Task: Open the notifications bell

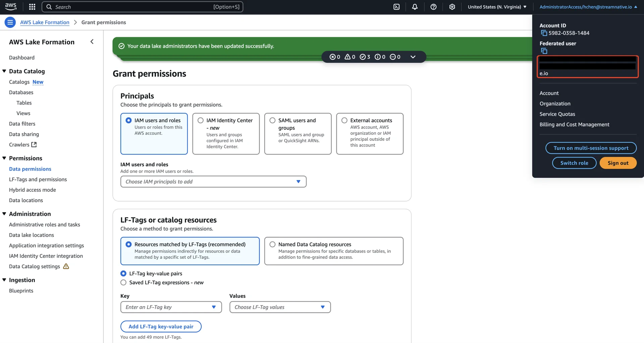Action: (415, 7)
